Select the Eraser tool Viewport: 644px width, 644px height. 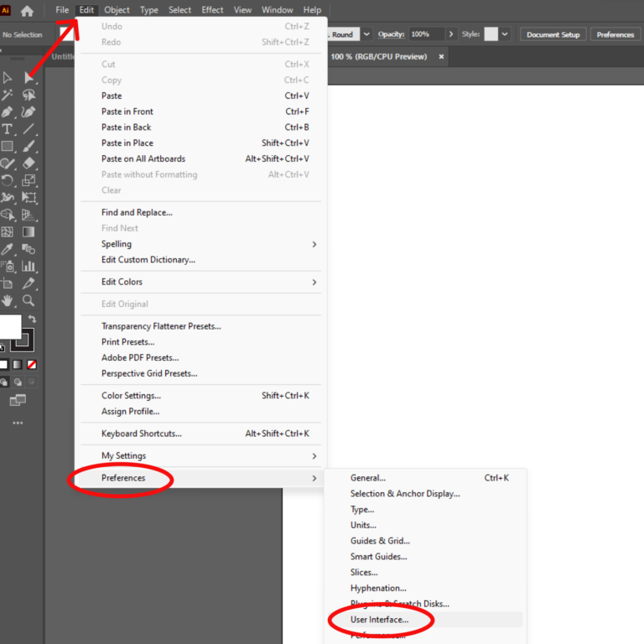(x=29, y=163)
